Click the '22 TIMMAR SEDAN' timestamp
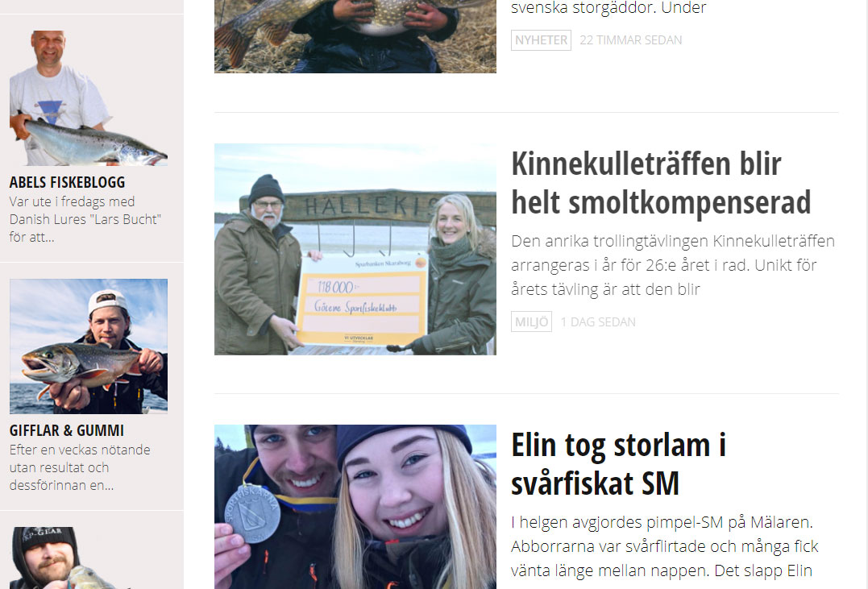 pyautogui.click(x=630, y=39)
